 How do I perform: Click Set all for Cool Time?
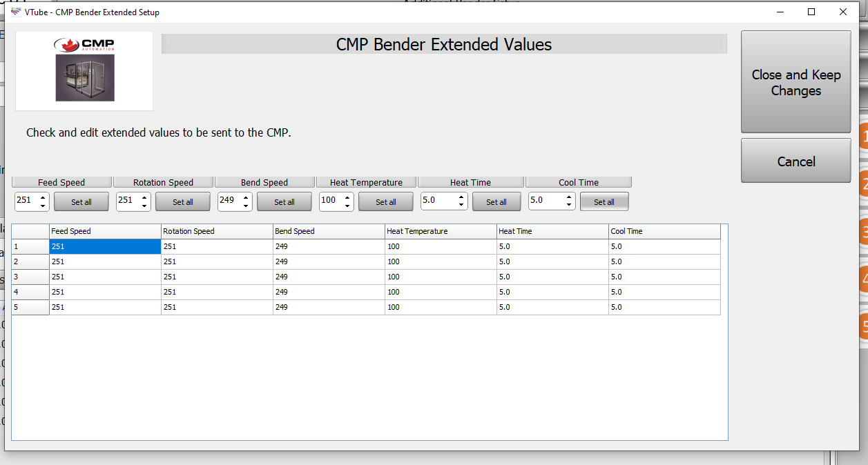tap(604, 201)
